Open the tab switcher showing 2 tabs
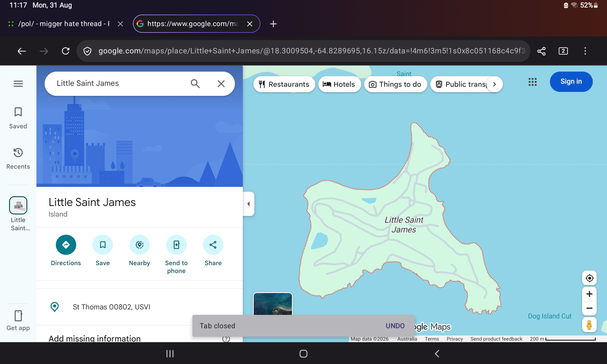Screen dimensions: 607x364 [x=563, y=51]
